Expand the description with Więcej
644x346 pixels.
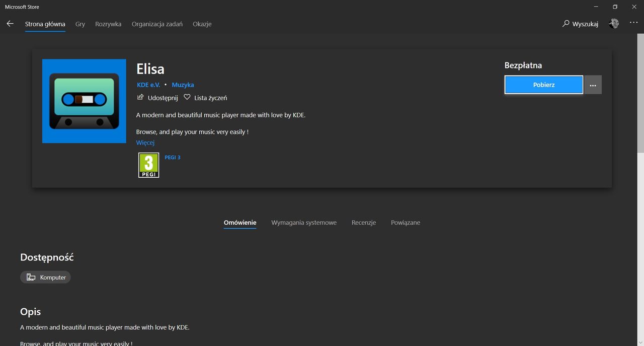[x=145, y=143]
